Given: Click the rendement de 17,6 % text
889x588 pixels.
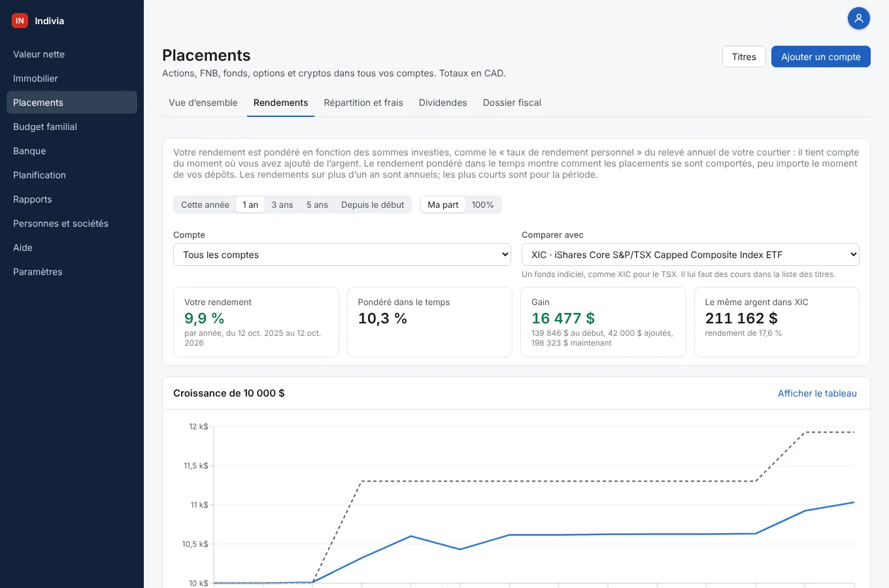Looking at the screenshot, I should [x=743, y=333].
